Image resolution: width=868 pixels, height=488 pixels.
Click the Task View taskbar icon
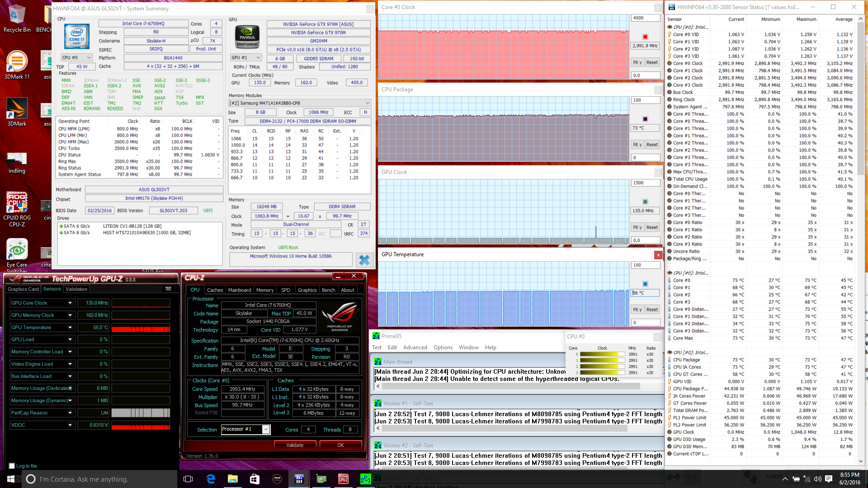tap(189, 479)
